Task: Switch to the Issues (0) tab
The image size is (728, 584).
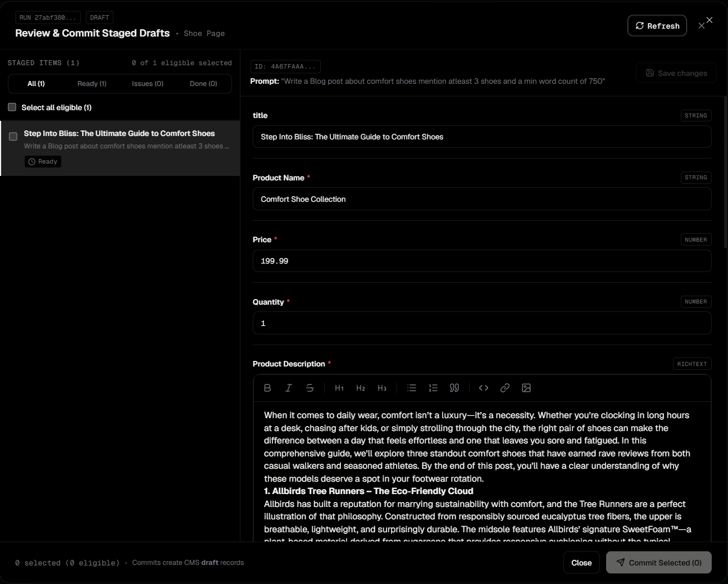Action: tap(148, 84)
